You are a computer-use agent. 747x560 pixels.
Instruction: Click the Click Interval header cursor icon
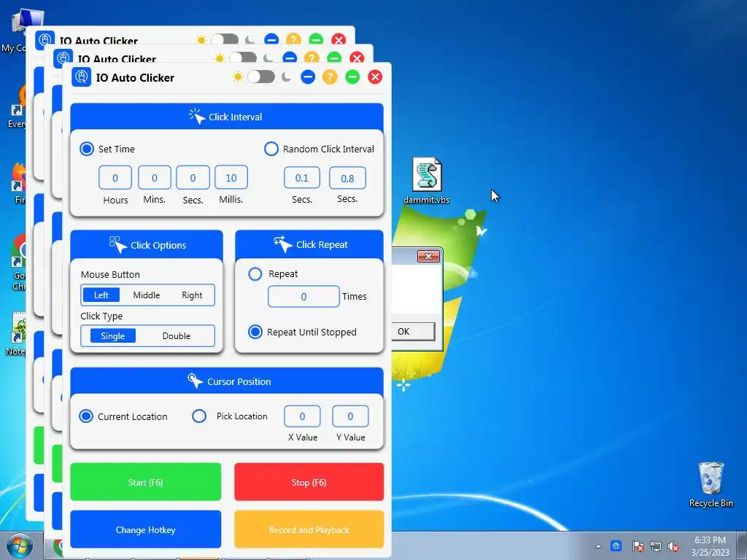click(196, 116)
